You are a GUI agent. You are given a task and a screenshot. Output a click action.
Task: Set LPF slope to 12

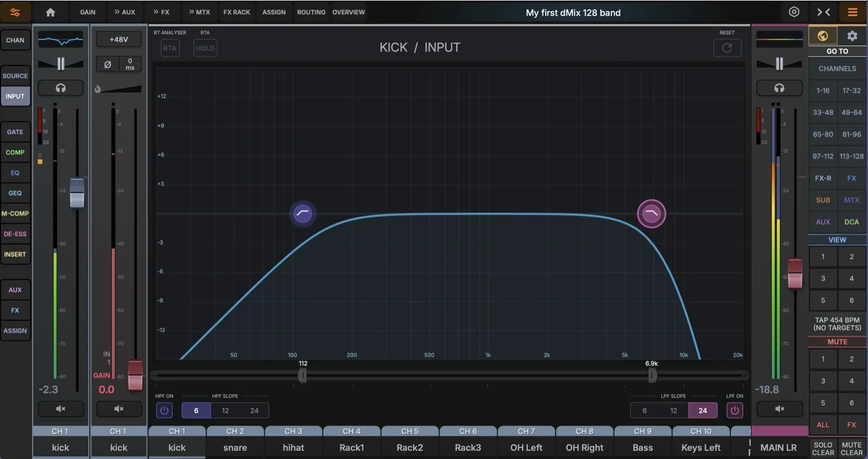pyautogui.click(x=674, y=410)
